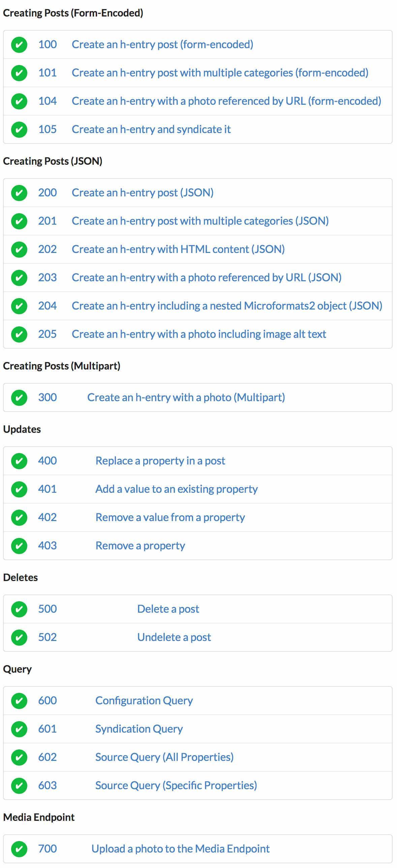Open 'Create an h-entry with HTML content (JSON)'
Viewport: 397px width, 868px height.
pos(178,249)
